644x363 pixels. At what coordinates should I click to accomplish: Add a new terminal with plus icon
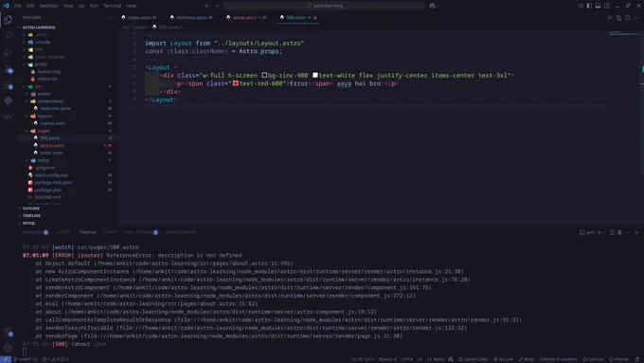(x=599, y=233)
